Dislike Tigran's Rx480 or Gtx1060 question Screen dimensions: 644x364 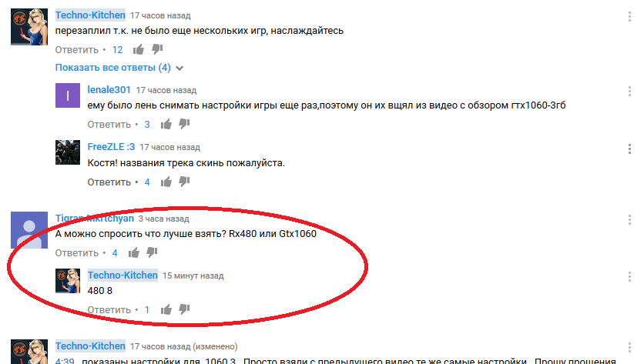point(152,252)
